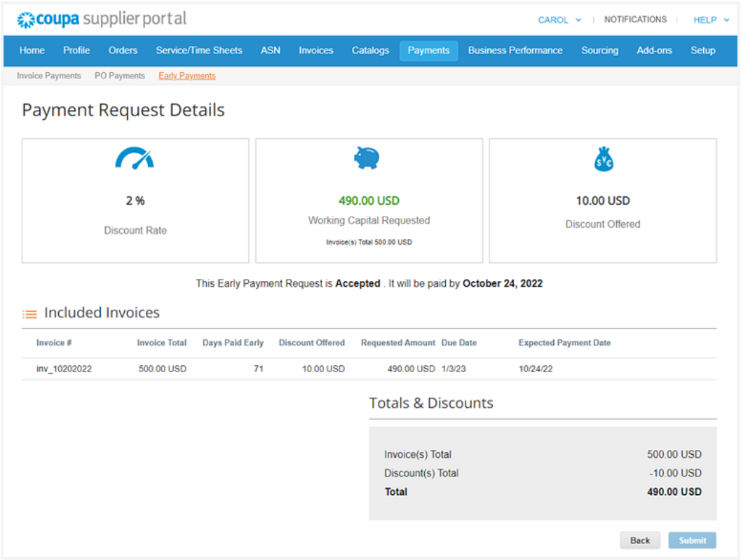The width and height of the screenshot is (741, 560).
Task: Click the Requested Amount column header
Action: pyautogui.click(x=398, y=343)
